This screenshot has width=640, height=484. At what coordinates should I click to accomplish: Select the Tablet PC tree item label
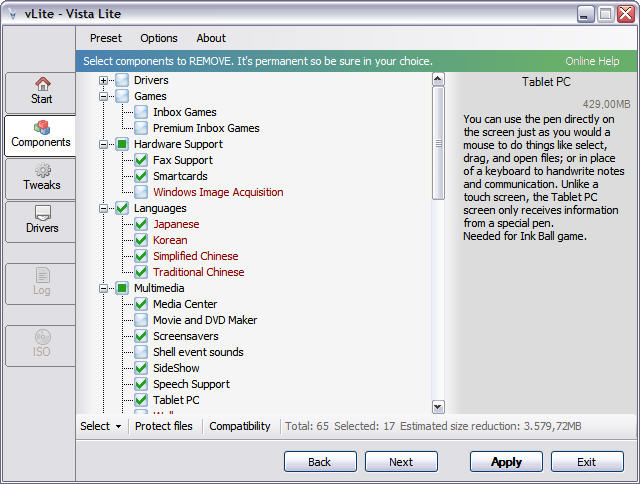(x=176, y=400)
